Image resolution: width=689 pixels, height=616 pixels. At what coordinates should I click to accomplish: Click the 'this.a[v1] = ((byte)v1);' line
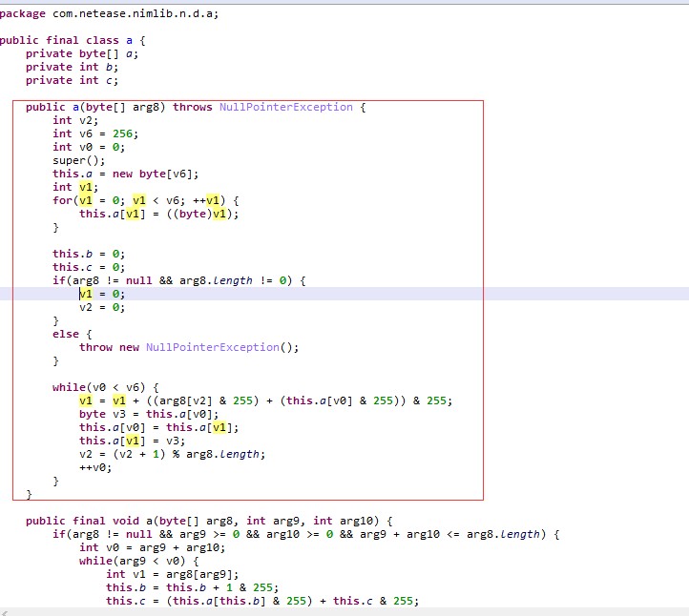[x=159, y=214]
